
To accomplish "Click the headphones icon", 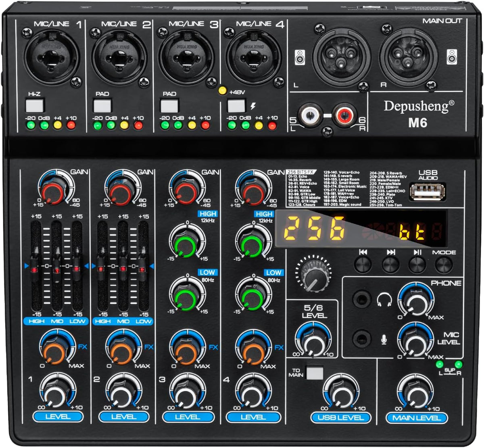I will click(x=384, y=300).
